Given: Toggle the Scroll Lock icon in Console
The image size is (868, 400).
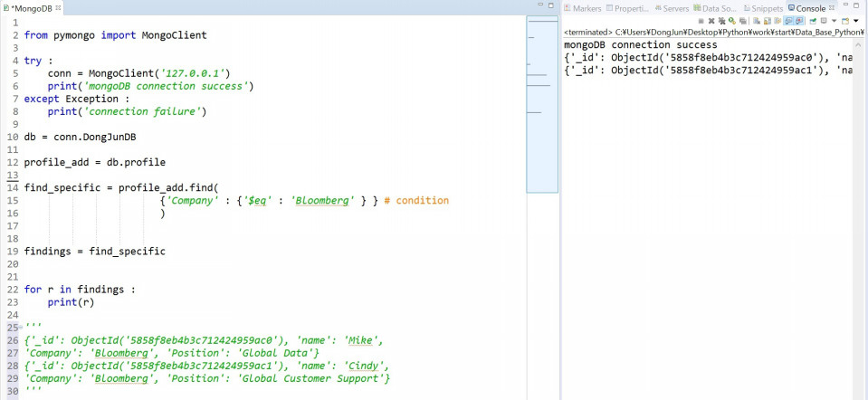Looking at the screenshot, I should (768, 21).
